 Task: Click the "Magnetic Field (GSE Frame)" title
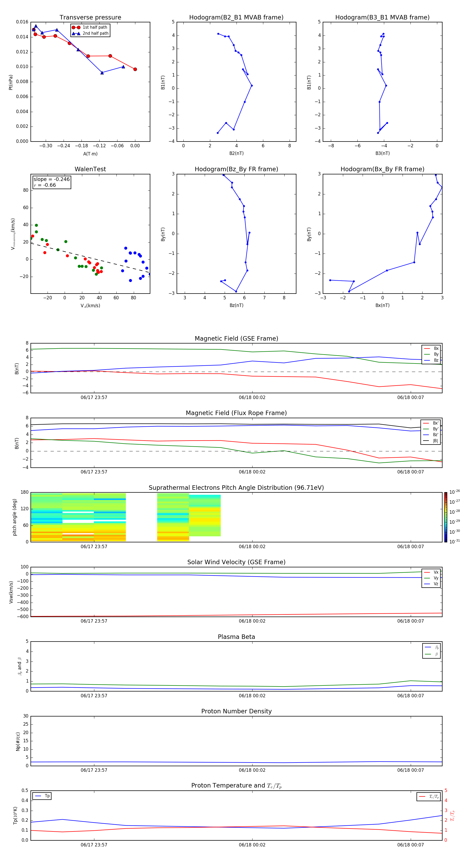236,339
